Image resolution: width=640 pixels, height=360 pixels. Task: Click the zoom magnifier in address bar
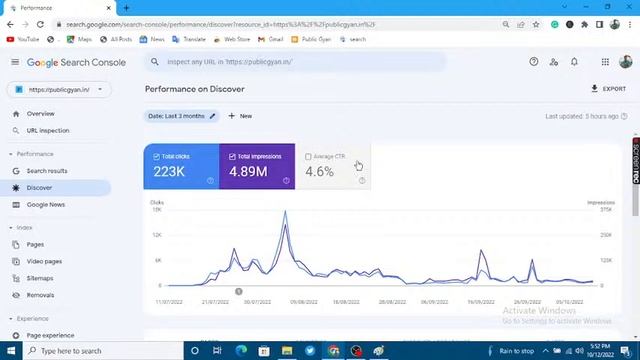click(x=506, y=24)
